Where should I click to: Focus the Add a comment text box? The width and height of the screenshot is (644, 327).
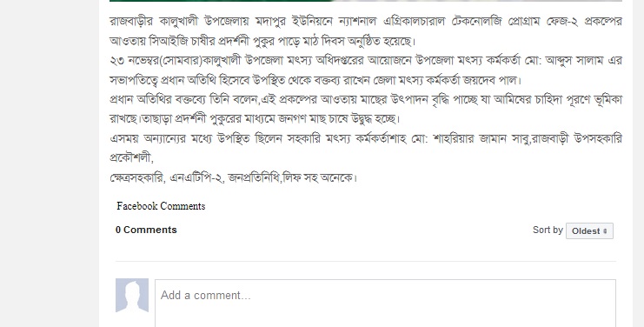point(385,304)
